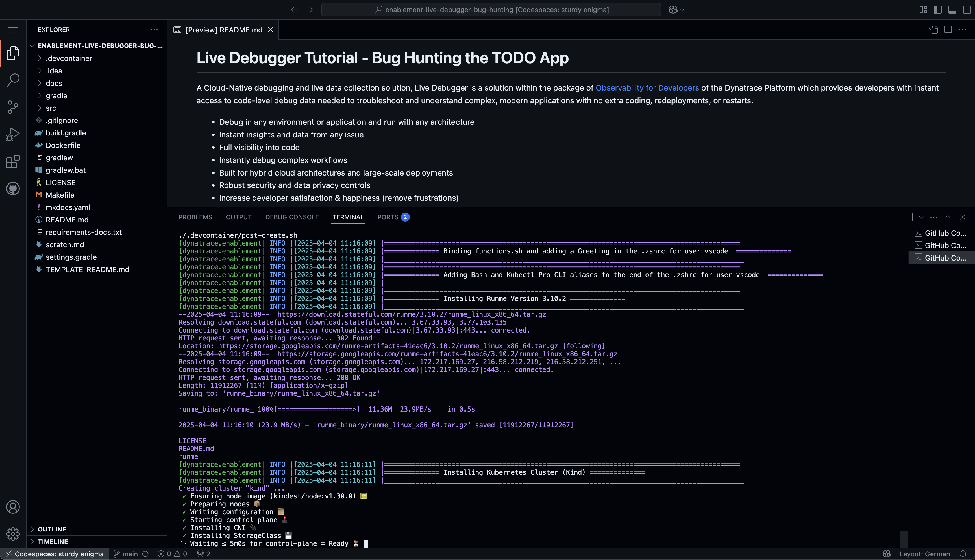Open Run and Debug view
The width and height of the screenshot is (975, 560).
[x=13, y=134]
